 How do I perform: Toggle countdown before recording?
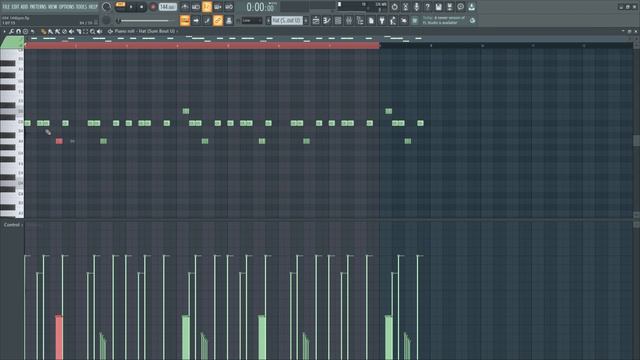[x=207, y=7]
